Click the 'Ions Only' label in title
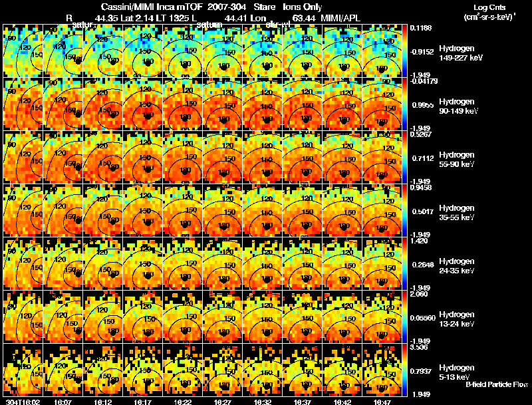This screenshot has width=532, height=405. click(303, 7)
